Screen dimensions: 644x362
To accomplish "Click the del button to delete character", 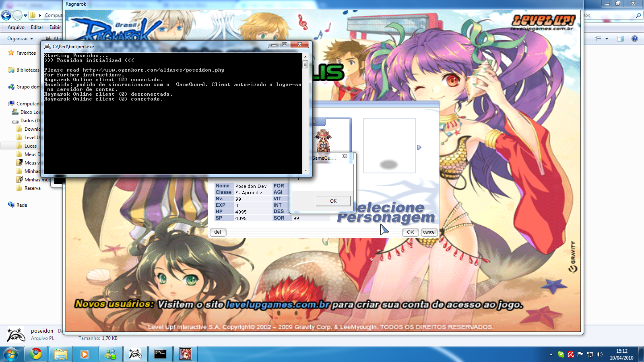I will coord(218,232).
